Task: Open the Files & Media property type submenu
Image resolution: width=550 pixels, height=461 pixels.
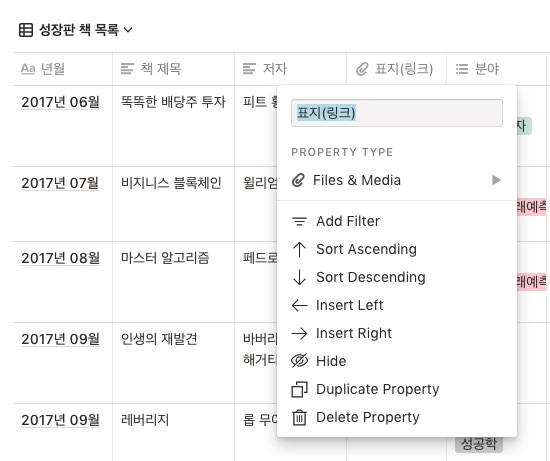Action: [x=397, y=180]
